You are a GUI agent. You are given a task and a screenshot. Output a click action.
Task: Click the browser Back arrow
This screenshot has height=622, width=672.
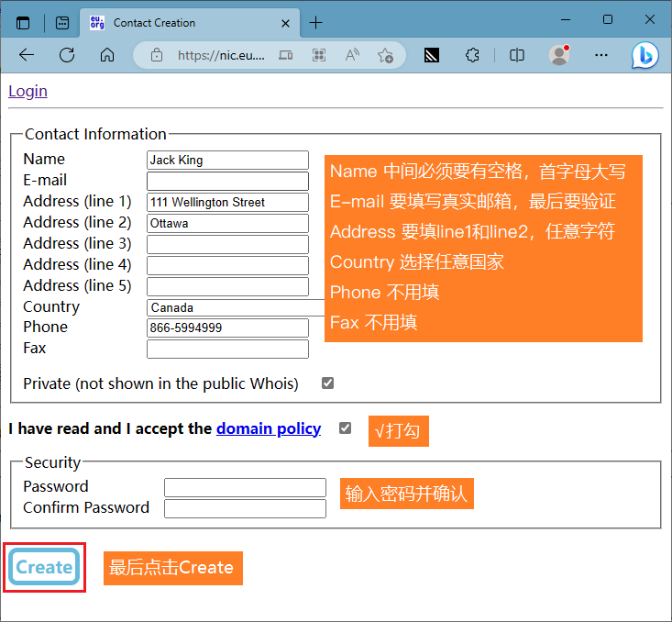click(26, 55)
